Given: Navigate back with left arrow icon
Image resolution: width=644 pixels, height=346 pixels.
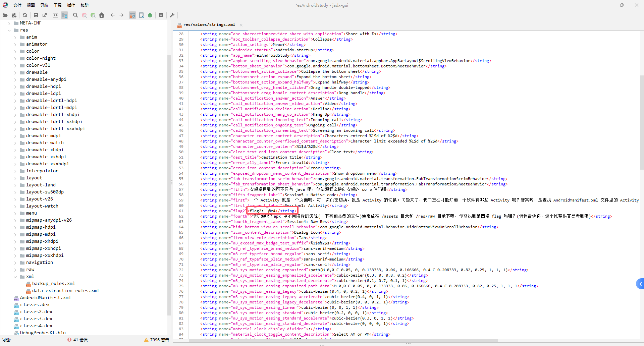Looking at the screenshot, I should [113, 15].
